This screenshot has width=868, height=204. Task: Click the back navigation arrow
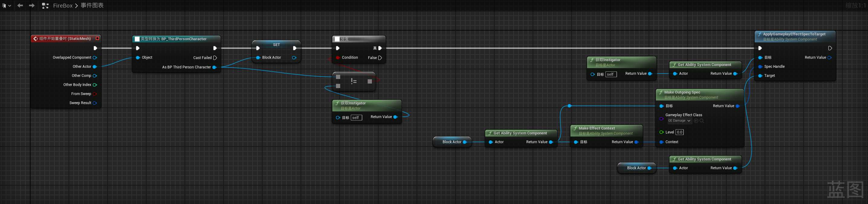[20, 6]
